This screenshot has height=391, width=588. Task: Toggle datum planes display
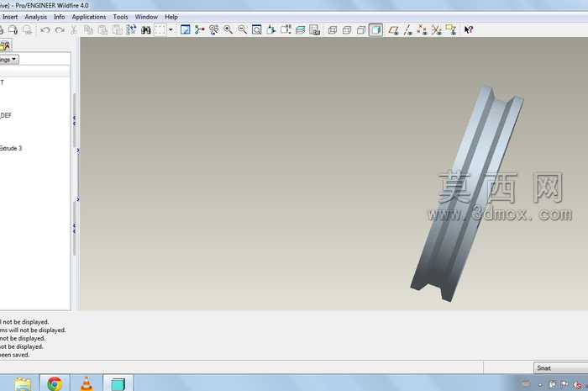coord(393,30)
